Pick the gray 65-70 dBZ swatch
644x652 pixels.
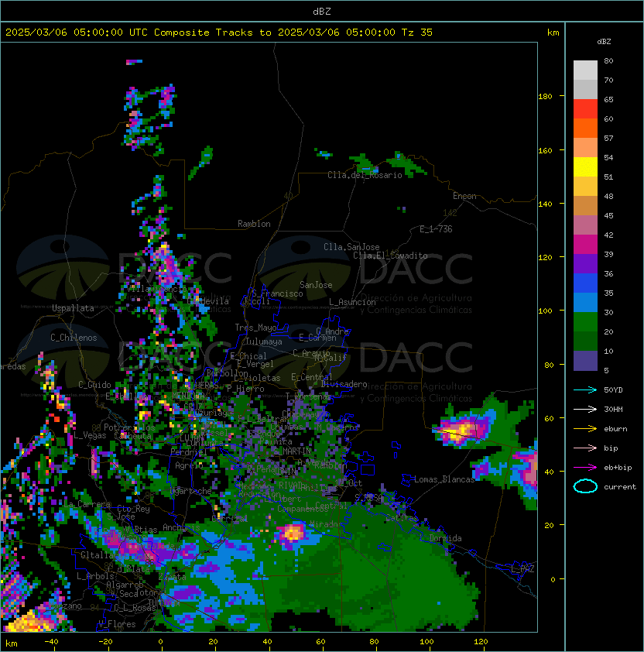tap(585, 89)
